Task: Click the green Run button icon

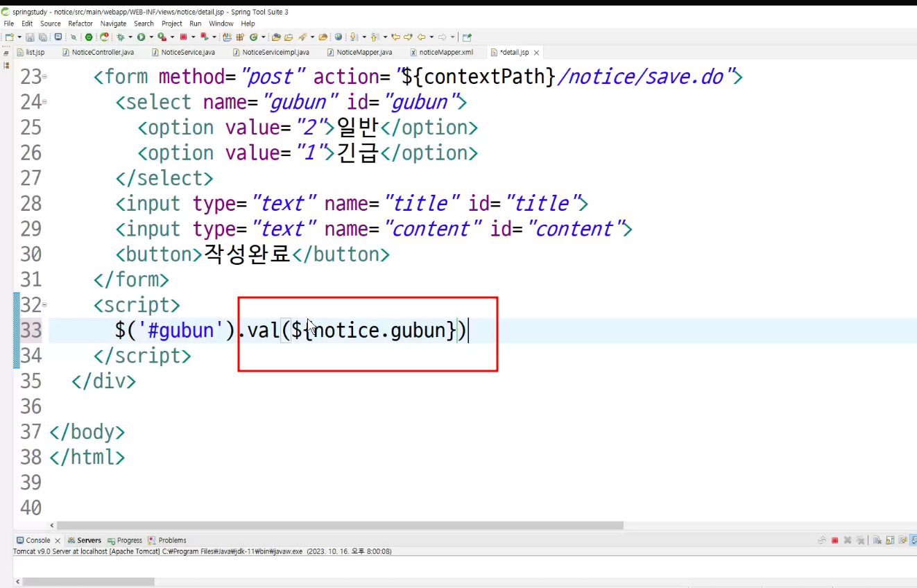Action: [x=141, y=37]
